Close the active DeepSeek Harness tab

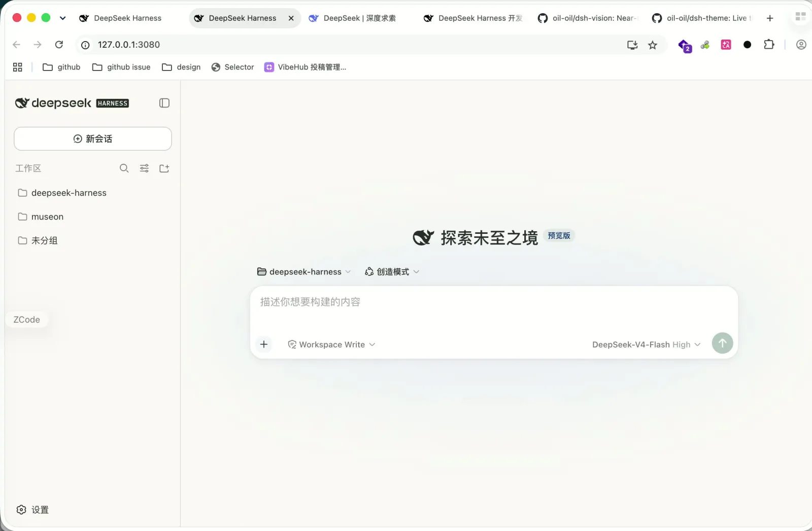click(291, 18)
